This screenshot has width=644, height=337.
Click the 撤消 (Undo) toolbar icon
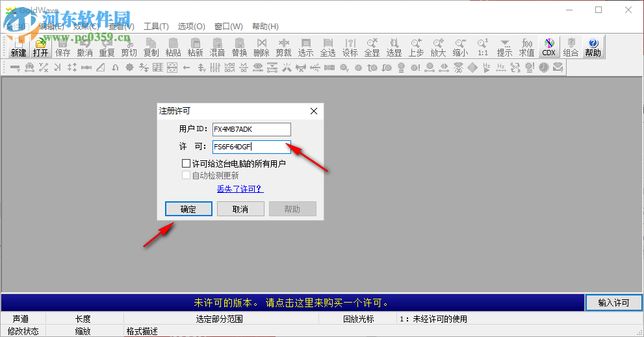84,47
